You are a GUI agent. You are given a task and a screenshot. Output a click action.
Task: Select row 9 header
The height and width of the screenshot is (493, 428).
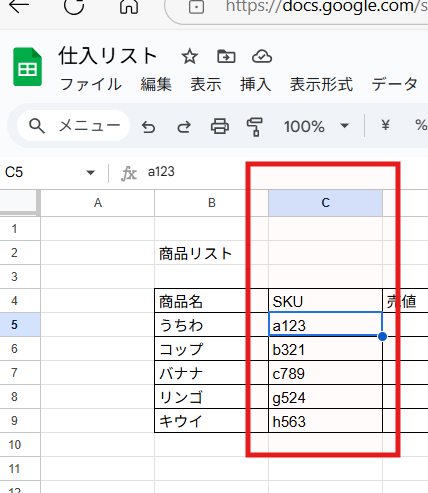(x=20, y=421)
